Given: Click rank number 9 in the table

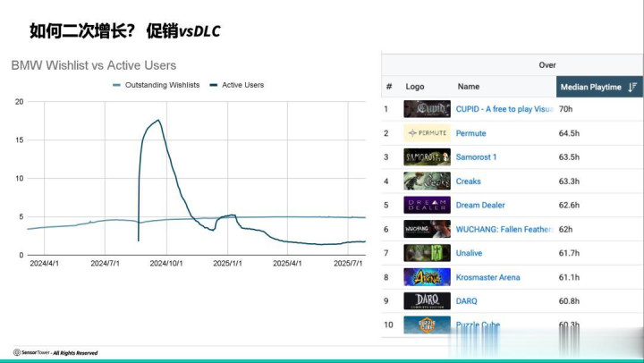Looking at the screenshot, I should (386, 301).
